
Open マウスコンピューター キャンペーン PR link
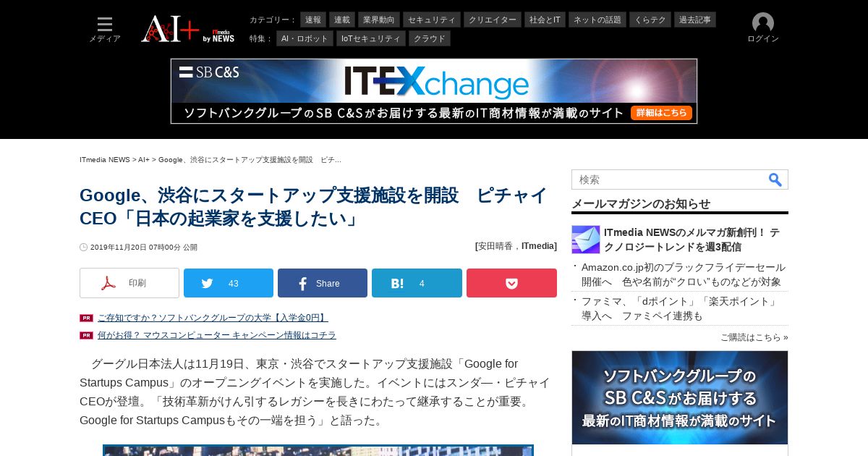coord(217,335)
